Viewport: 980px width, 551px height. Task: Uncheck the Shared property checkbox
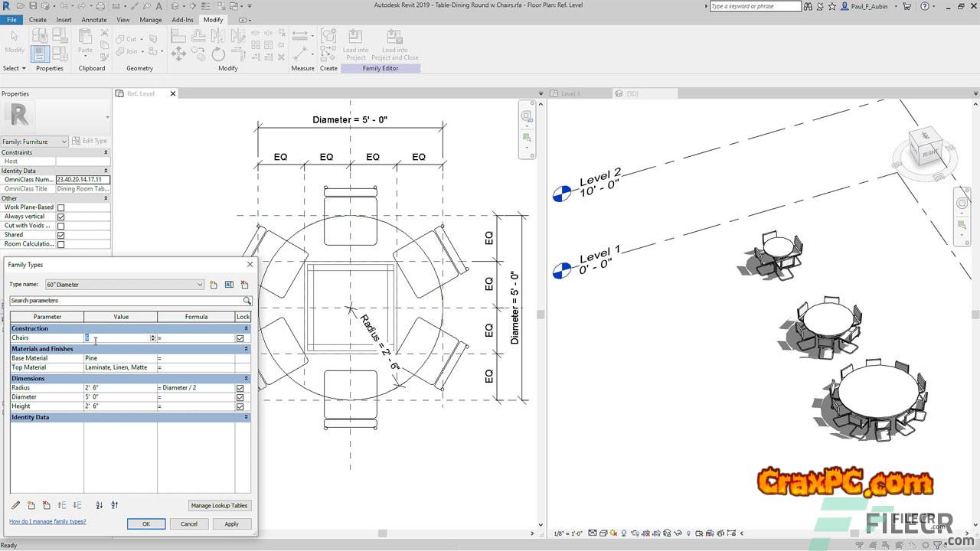[x=61, y=235]
